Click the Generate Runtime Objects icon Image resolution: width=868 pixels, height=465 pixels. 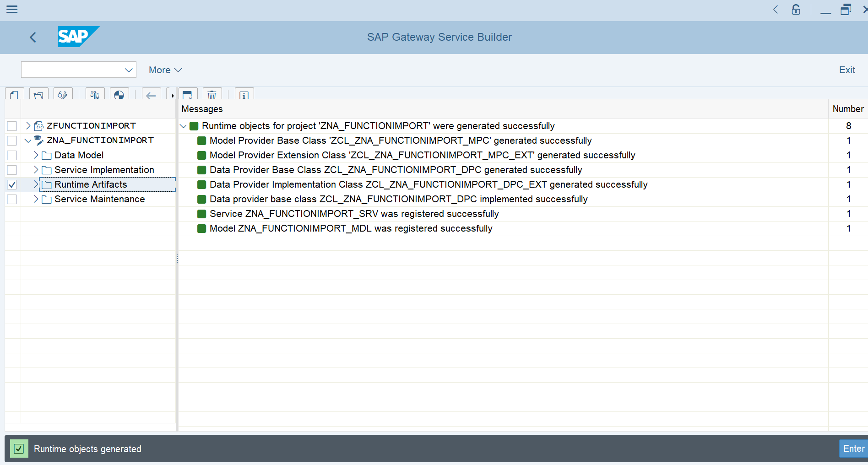pos(119,95)
